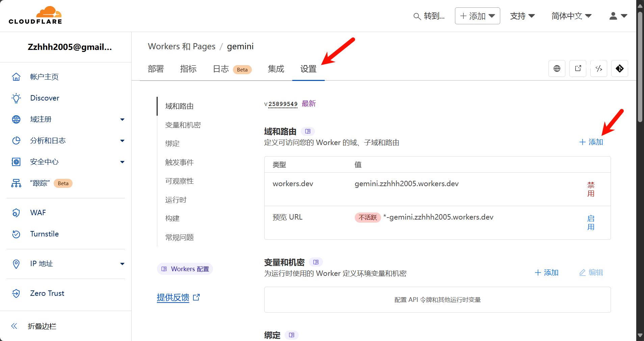Image resolution: width=644 pixels, height=341 pixels.
Task: Open docs icon next to 绑定 heading
Action: click(x=292, y=335)
